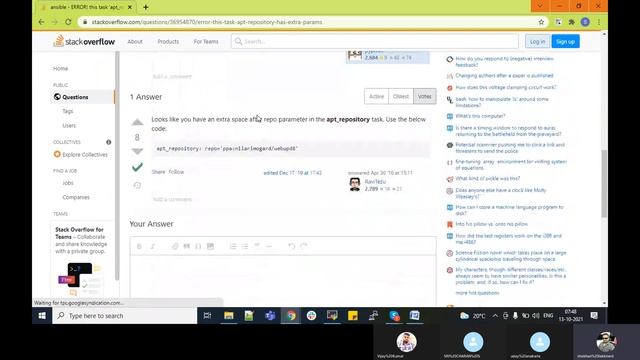Insert image via editor toolbar

[210, 246]
